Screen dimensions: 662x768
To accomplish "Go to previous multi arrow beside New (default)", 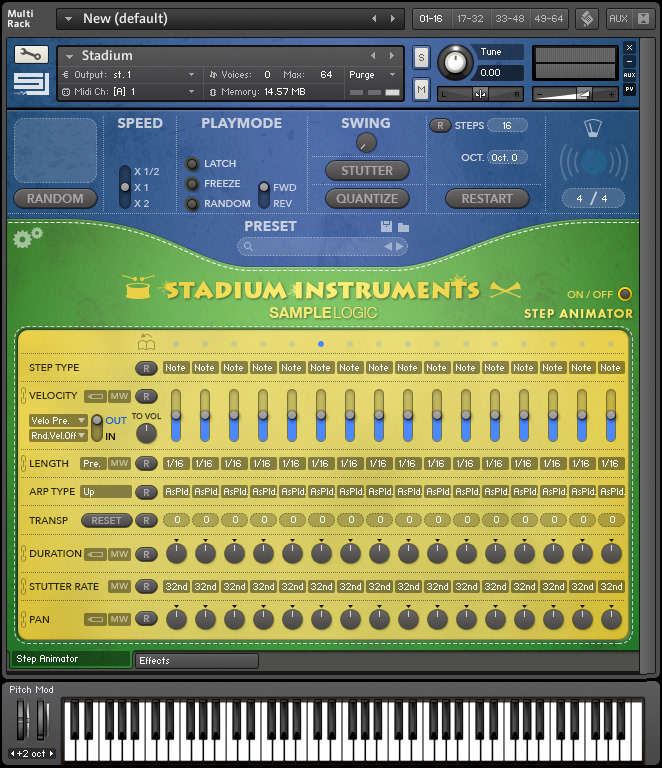I will click(x=375, y=19).
